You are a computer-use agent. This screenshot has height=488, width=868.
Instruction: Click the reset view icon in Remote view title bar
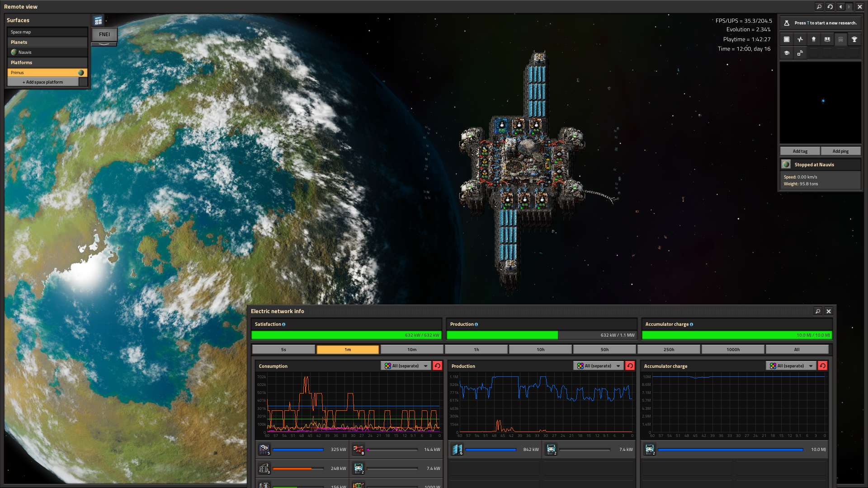coord(830,7)
